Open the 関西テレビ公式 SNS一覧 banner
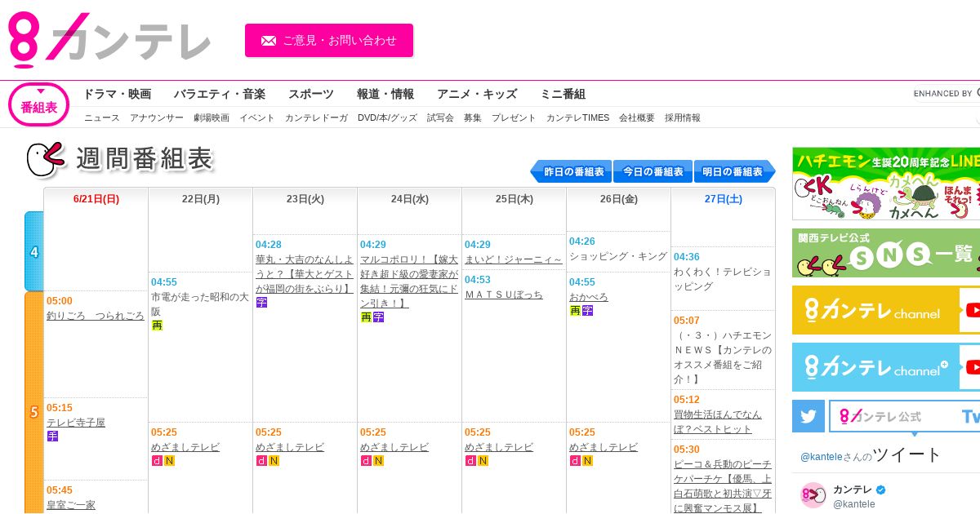This screenshot has height=514, width=980. click(886, 253)
